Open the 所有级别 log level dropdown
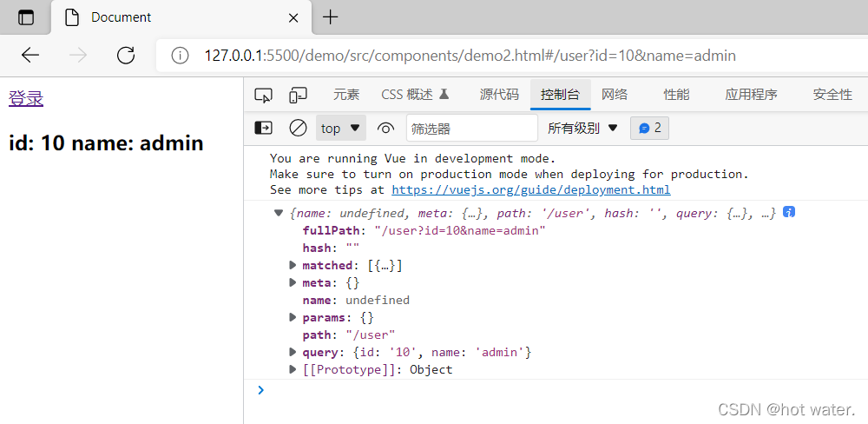Screen dimensions: 868x424 pyautogui.click(x=582, y=129)
